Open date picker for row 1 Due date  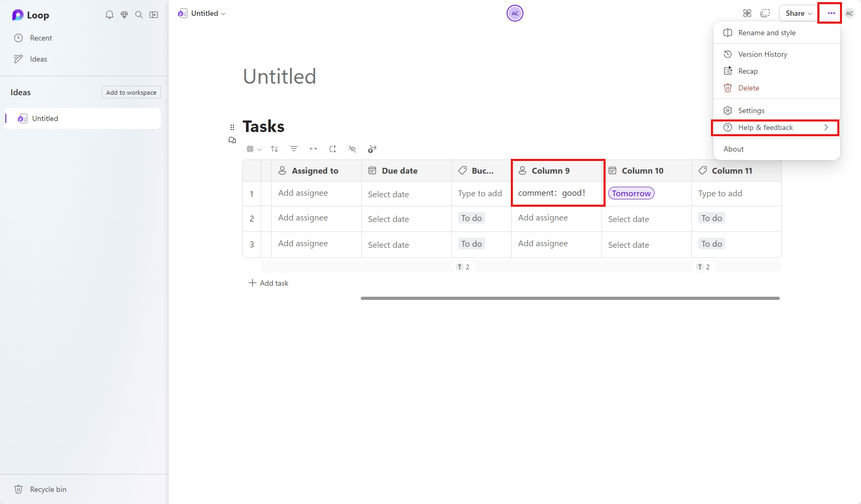pos(389,194)
